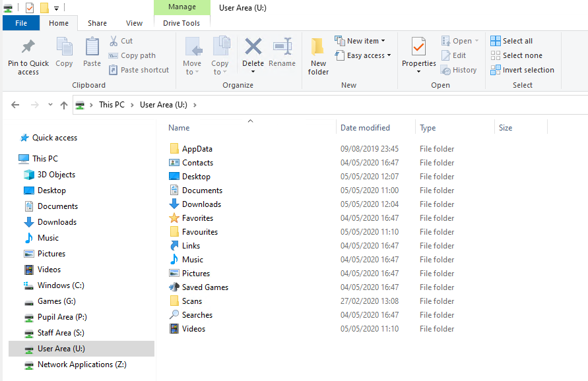Viewport: 588px width, 381px height.
Task: Go back with the Back arrow
Action: click(x=15, y=105)
